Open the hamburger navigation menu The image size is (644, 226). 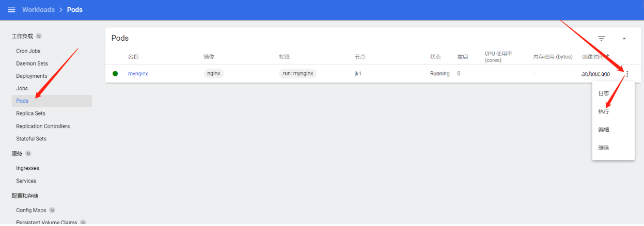click(11, 10)
